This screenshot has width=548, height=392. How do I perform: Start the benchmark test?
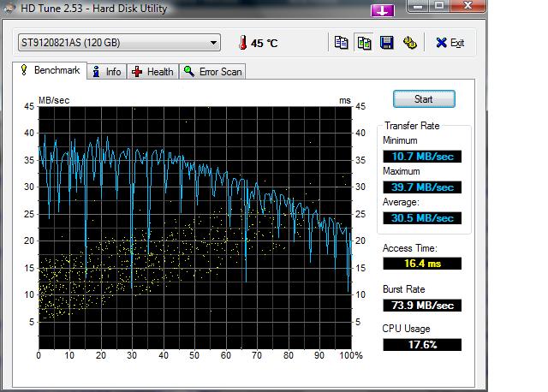424,99
